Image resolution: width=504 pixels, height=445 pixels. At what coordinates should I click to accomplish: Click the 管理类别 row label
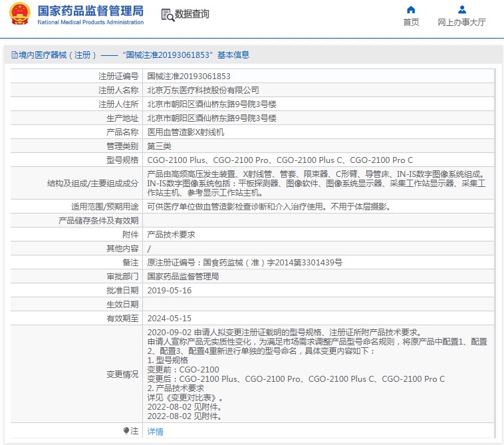122,146
